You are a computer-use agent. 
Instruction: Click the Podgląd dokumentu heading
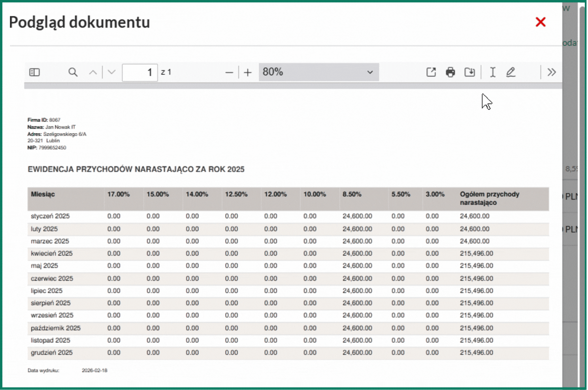pyautogui.click(x=79, y=22)
